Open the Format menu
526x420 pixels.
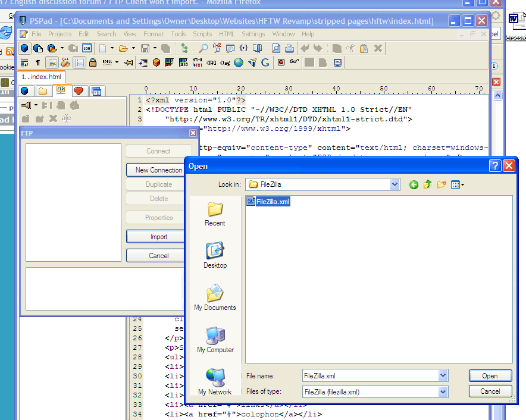click(154, 34)
